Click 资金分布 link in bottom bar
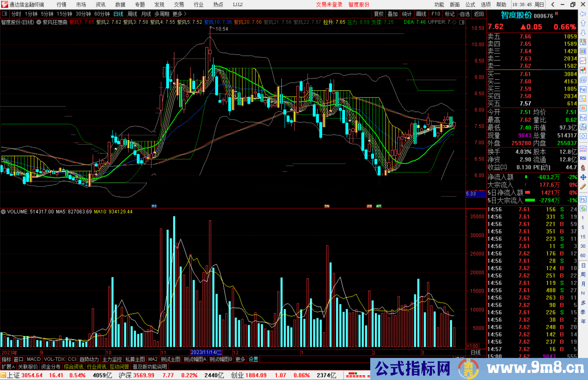 pyautogui.click(x=51, y=367)
